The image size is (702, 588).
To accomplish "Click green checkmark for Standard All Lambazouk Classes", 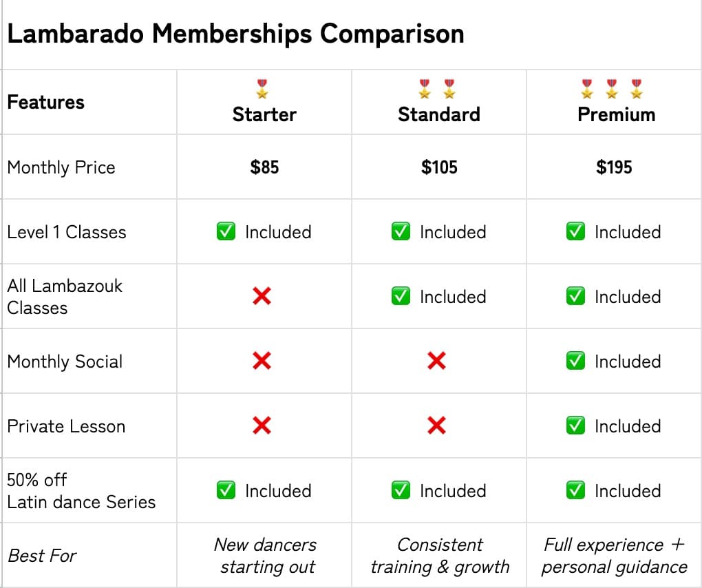I will coord(401,297).
